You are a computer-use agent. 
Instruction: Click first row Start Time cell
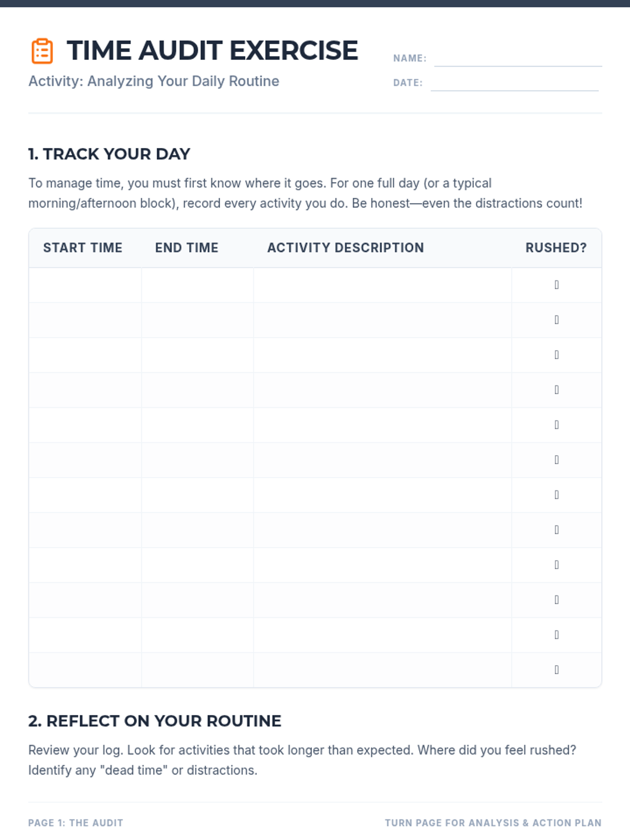[x=85, y=285]
